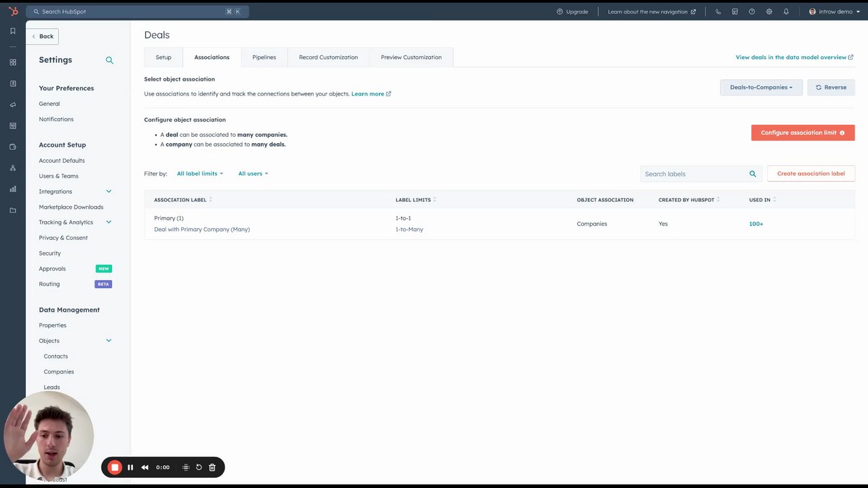Open the Workspaces grid icon in left rail
Image resolution: width=868 pixels, height=488 pixels.
[13, 62]
